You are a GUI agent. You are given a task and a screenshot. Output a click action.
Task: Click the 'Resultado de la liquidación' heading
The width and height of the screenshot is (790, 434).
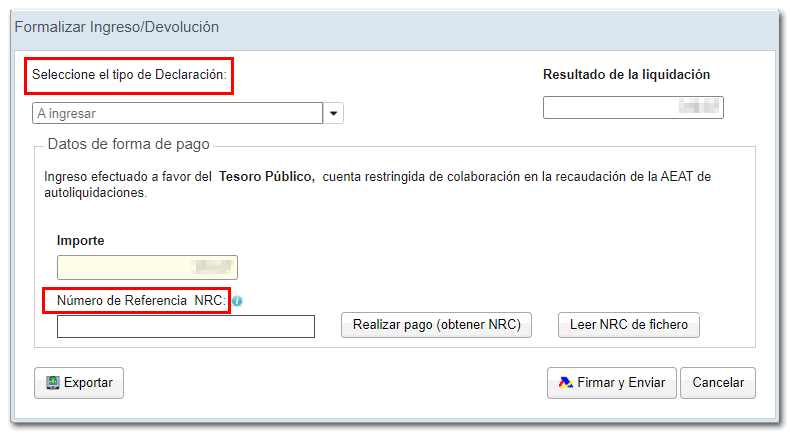[626, 75]
